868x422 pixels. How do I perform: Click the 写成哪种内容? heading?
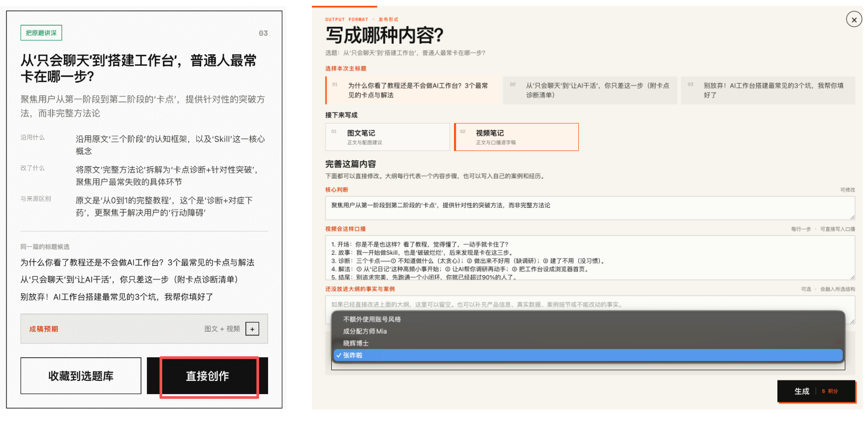(x=384, y=35)
